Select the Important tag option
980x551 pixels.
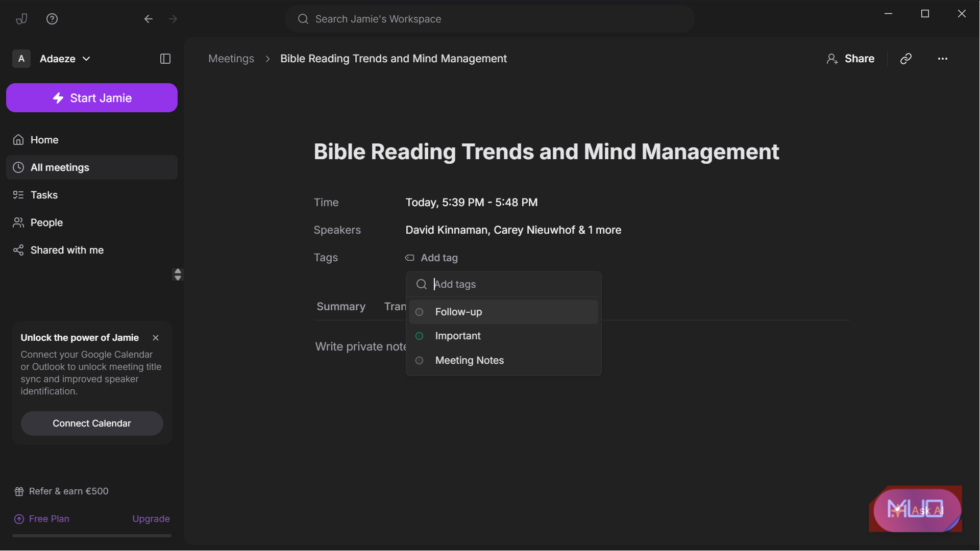tap(503, 336)
